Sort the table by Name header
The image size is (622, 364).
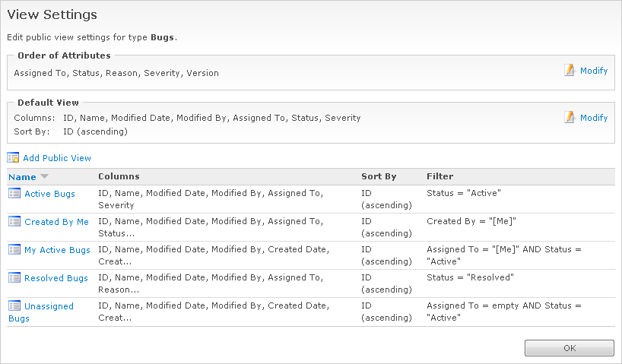pos(22,177)
